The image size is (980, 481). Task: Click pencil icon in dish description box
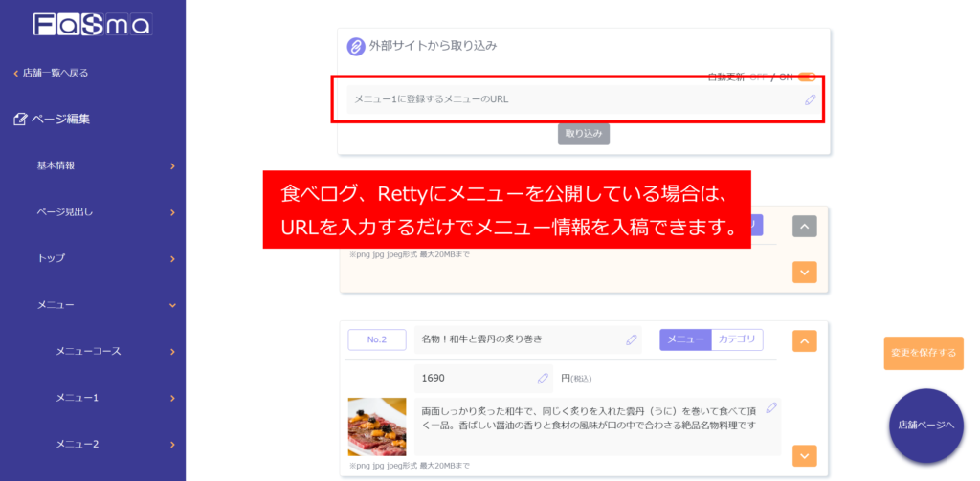pos(771,407)
